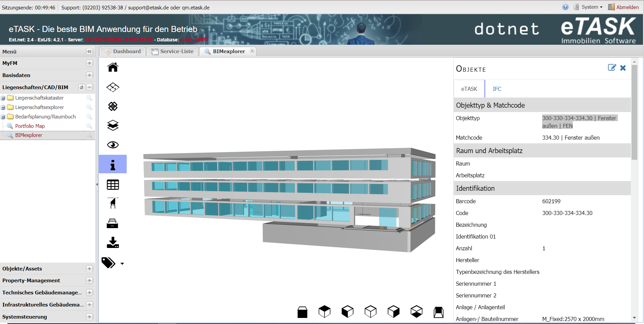Image resolution: width=644 pixels, height=324 pixels.
Task: Select sixth view cube icon at bottom
Action: pyautogui.click(x=416, y=312)
